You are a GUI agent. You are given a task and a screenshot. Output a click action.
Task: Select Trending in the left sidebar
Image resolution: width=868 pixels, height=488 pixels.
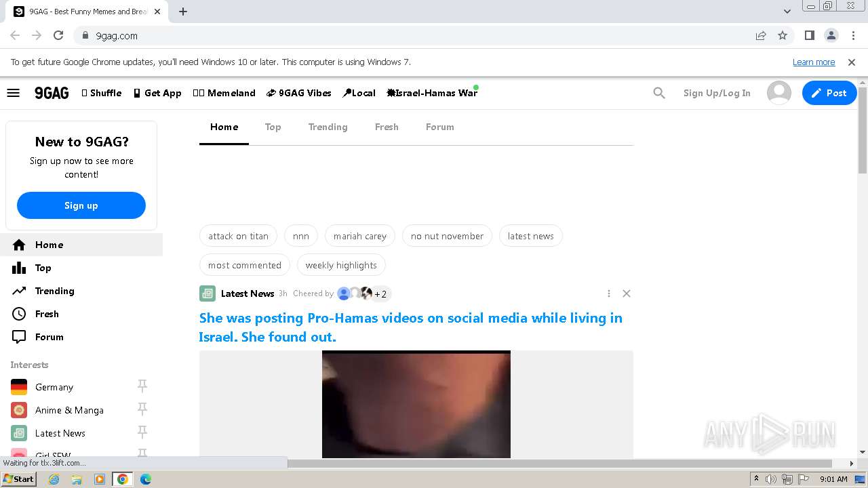tap(81, 291)
